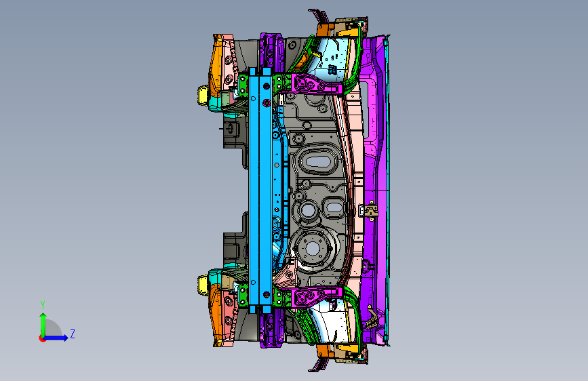
Task: Click the red origin dot of the axis triad
Action: click(x=42, y=338)
